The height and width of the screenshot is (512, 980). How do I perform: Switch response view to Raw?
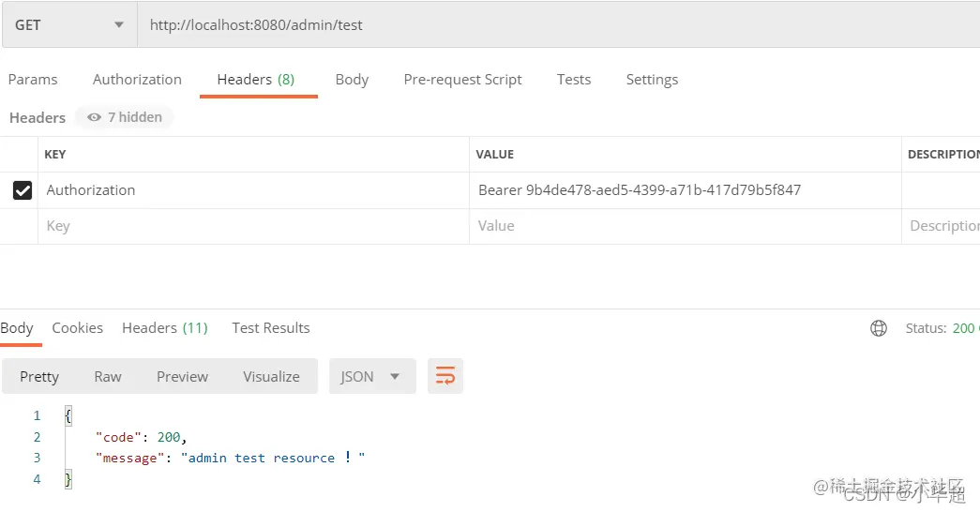pyautogui.click(x=108, y=376)
